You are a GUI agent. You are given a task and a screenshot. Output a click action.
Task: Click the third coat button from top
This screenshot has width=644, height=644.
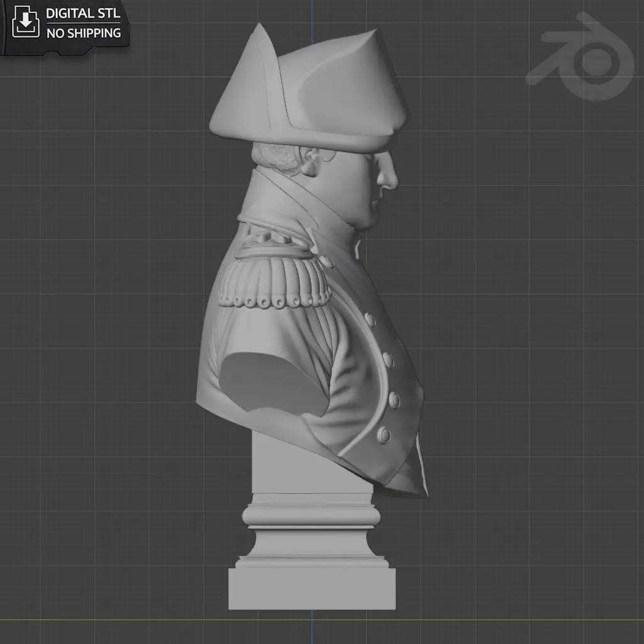[394, 400]
